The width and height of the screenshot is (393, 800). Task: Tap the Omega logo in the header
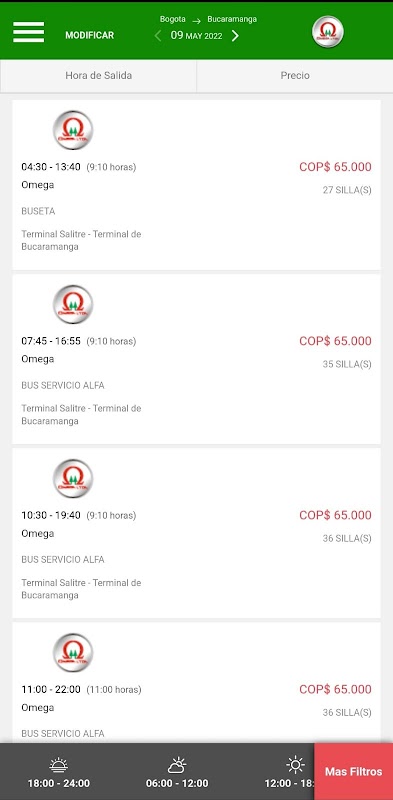click(x=328, y=32)
